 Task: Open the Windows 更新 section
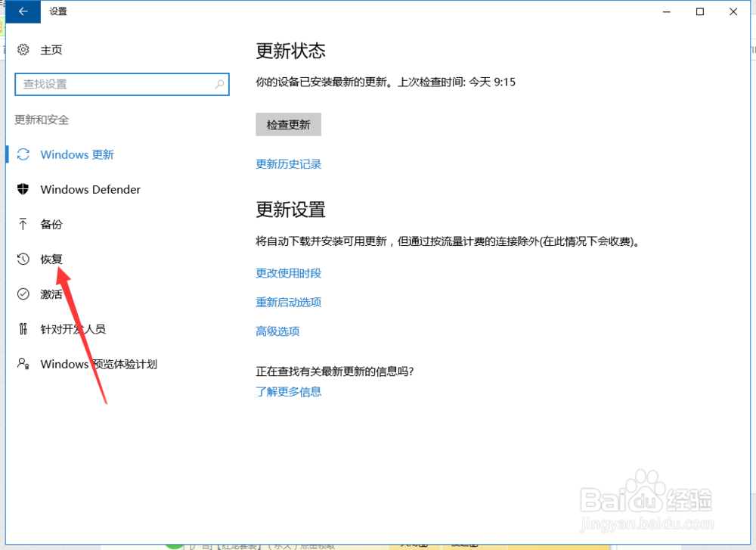pyautogui.click(x=77, y=154)
